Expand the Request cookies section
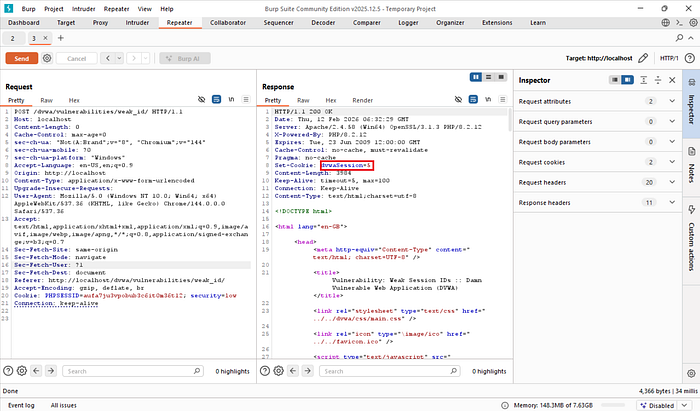The height and width of the screenshot is (411, 700). (x=597, y=162)
